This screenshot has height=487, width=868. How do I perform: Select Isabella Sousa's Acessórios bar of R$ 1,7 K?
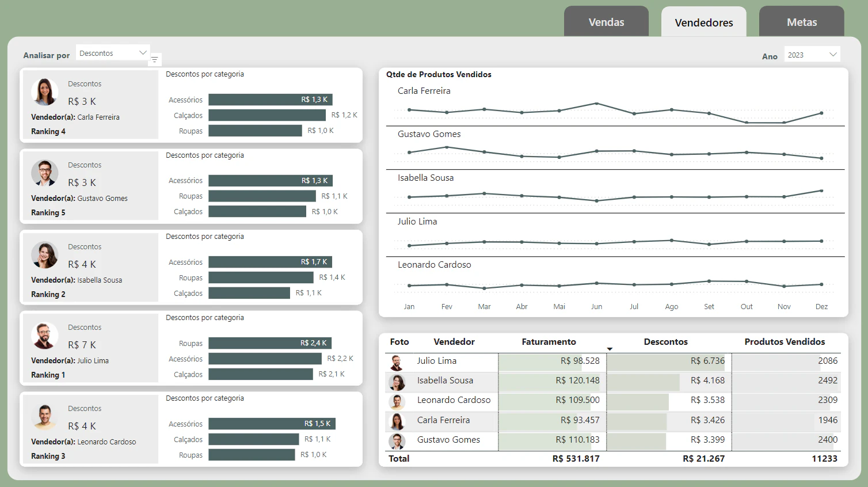point(271,262)
